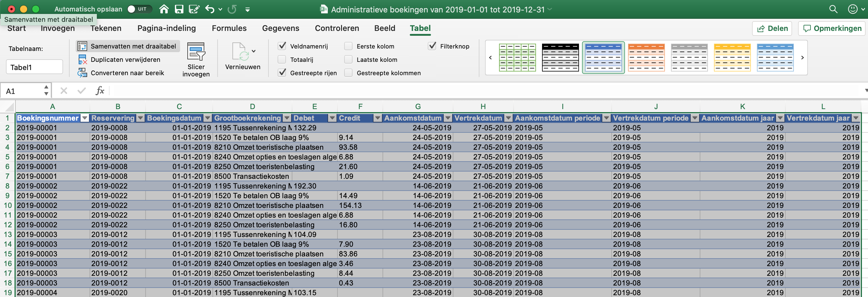The height and width of the screenshot is (297, 868).
Task: Open Grootboekrekening filter dropdown
Action: 287,118
